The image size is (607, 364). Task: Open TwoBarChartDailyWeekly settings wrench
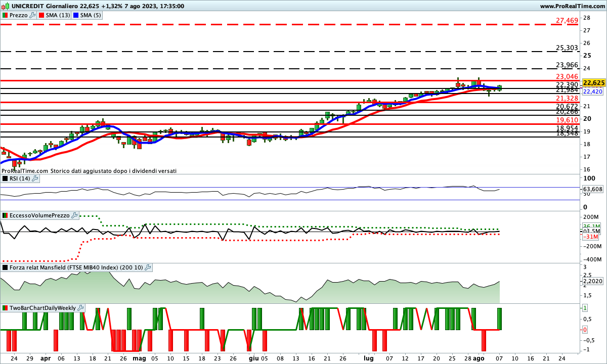[x=81, y=307]
